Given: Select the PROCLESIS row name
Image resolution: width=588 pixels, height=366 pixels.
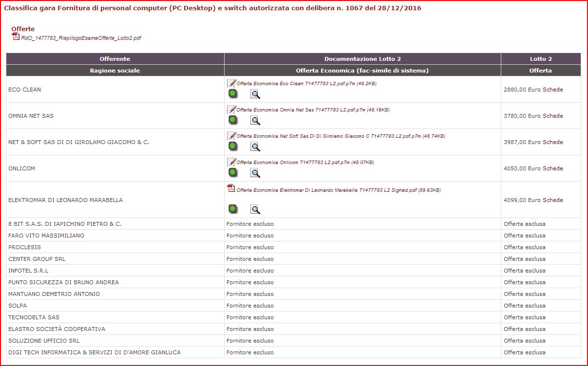Looking at the screenshot, I should coord(25,247).
